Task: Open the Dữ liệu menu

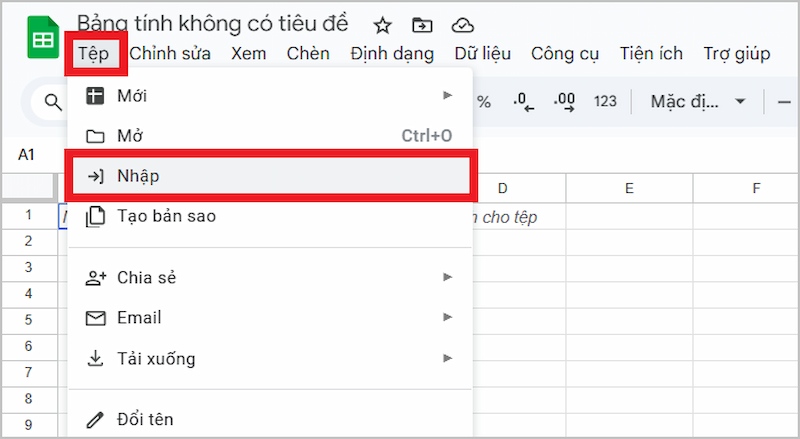Action: tap(483, 54)
